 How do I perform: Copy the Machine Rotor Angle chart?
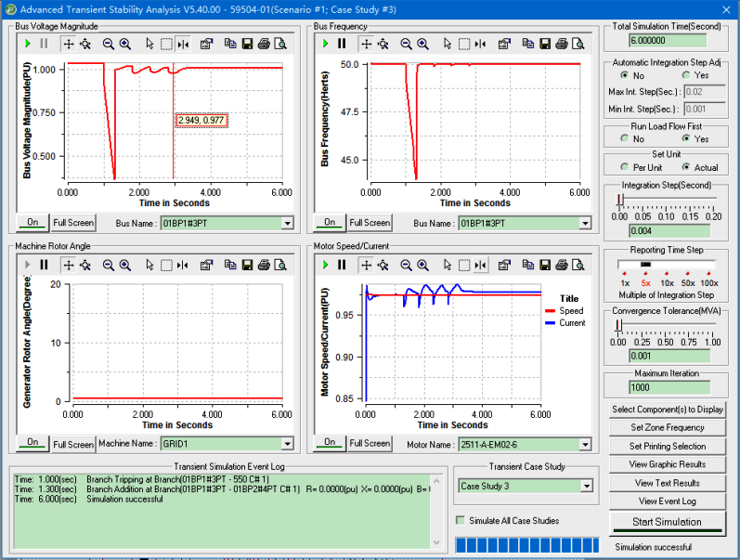pos(230,265)
